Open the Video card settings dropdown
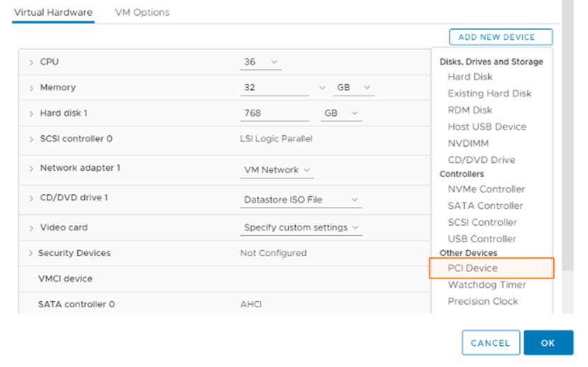588x367 pixels. coord(301,227)
